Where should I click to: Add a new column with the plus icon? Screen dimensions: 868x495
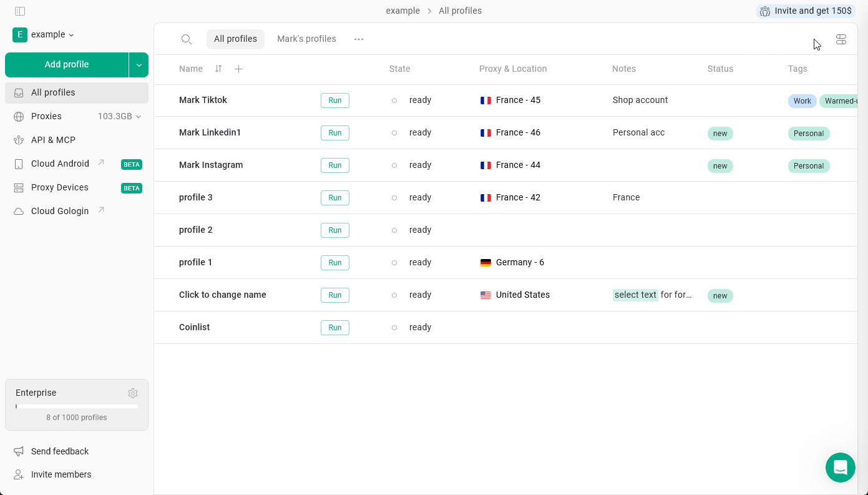[238, 69]
